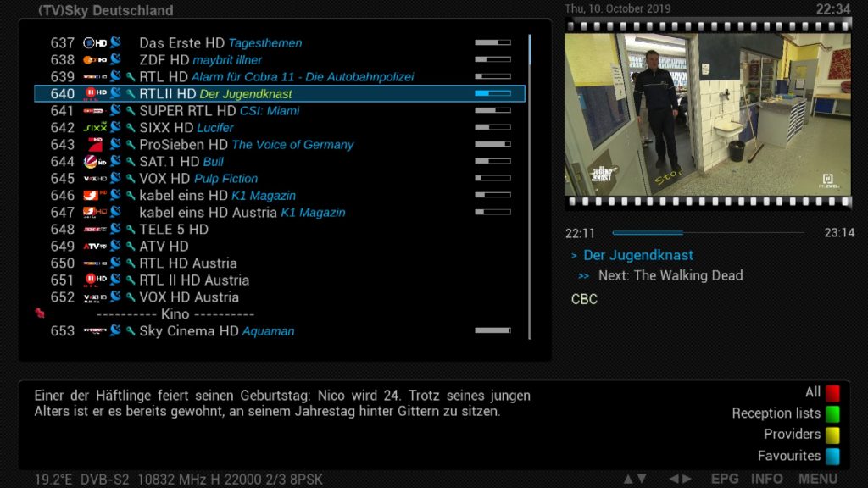
Task: Click the kabel eins HD Austria logo
Action: tap(95, 213)
